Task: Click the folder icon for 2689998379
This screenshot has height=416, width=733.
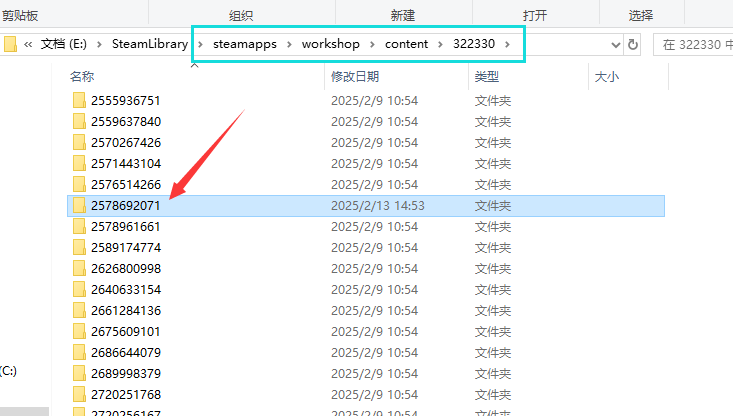Action: [x=80, y=374]
